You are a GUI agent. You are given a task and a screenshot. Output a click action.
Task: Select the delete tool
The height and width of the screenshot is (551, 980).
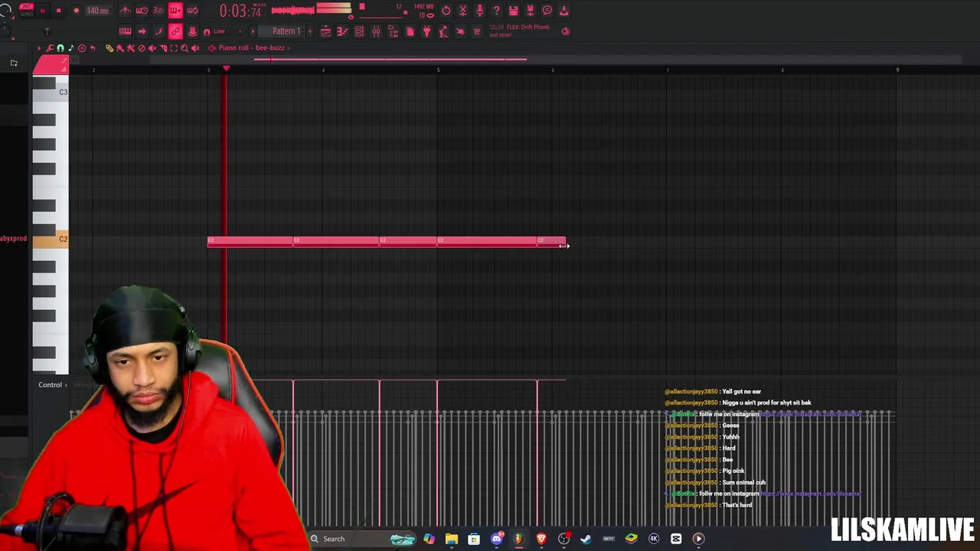142,48
